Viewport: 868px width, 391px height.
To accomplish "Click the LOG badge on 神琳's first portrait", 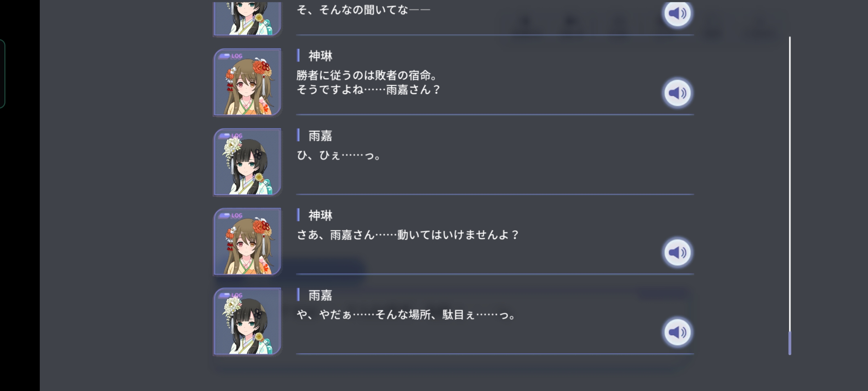I will [231, 56].
